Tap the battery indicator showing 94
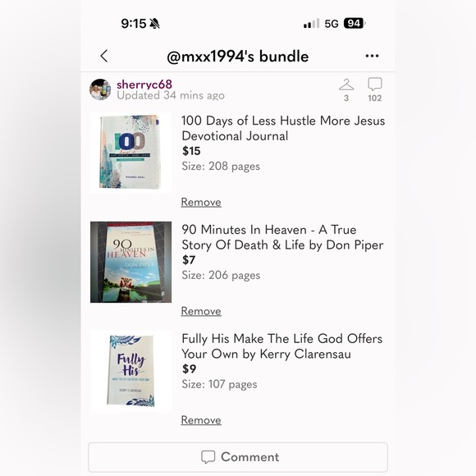The height and width of the screenshot is (476, 476). [355, 23]
